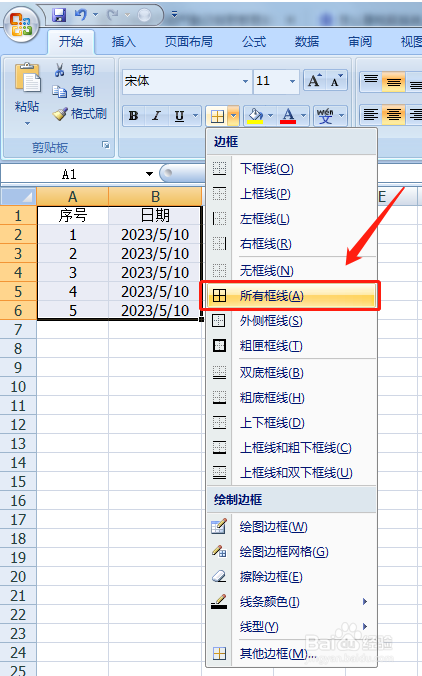Switch to the 开始 ribbon tab
422x676 pixels.
[71, 42]
